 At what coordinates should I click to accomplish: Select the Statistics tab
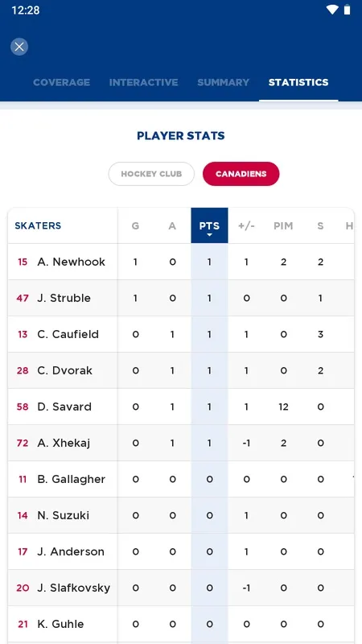[298, 82]
